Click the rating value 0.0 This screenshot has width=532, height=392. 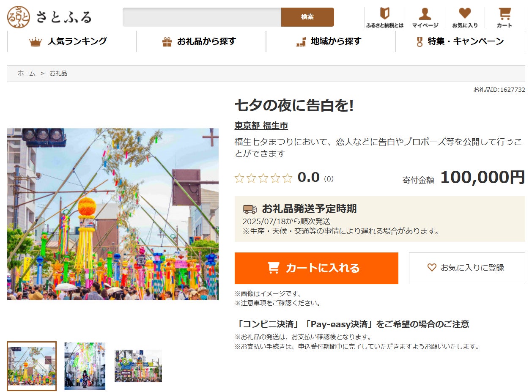click(x=309, y=177)
